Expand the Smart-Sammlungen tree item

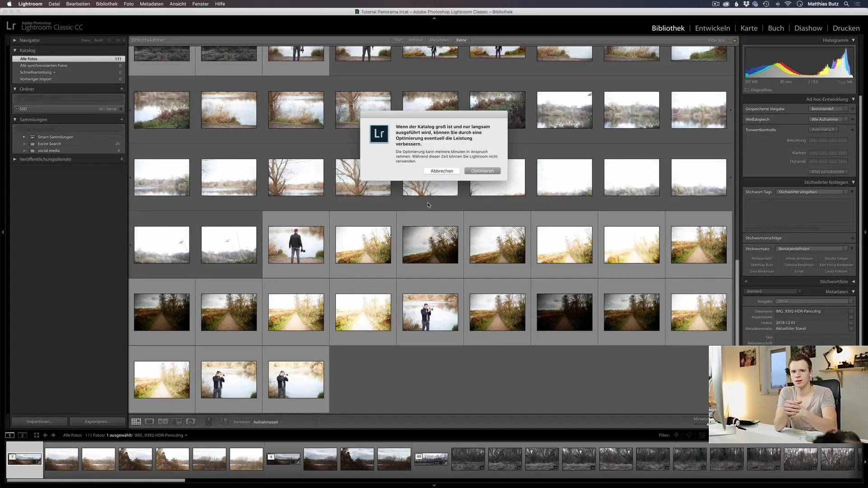click(24, 137)
